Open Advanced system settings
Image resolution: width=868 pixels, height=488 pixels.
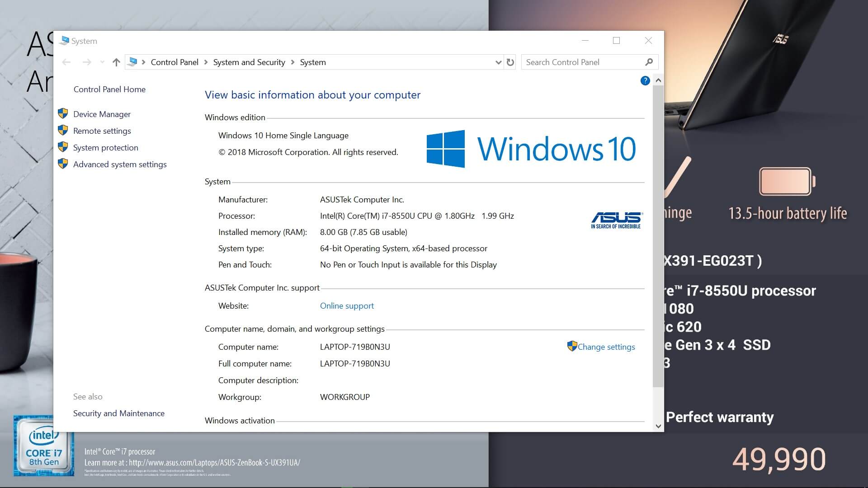click(120, 164)
